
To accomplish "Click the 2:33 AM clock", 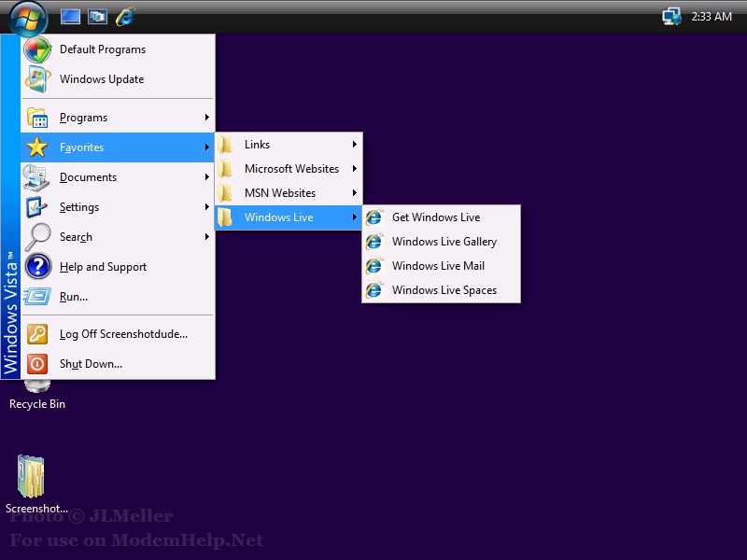I will click(712, 17).
